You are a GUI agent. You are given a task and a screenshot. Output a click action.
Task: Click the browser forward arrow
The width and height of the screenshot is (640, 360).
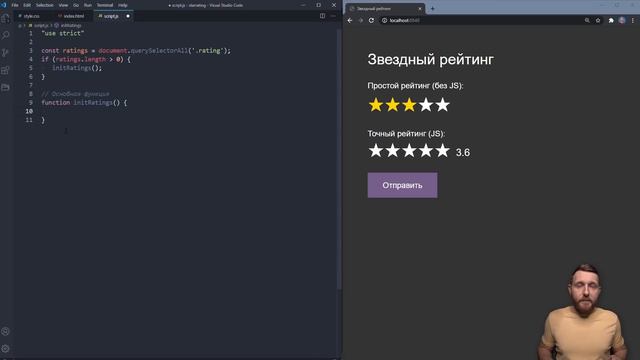tap(360, 20)
